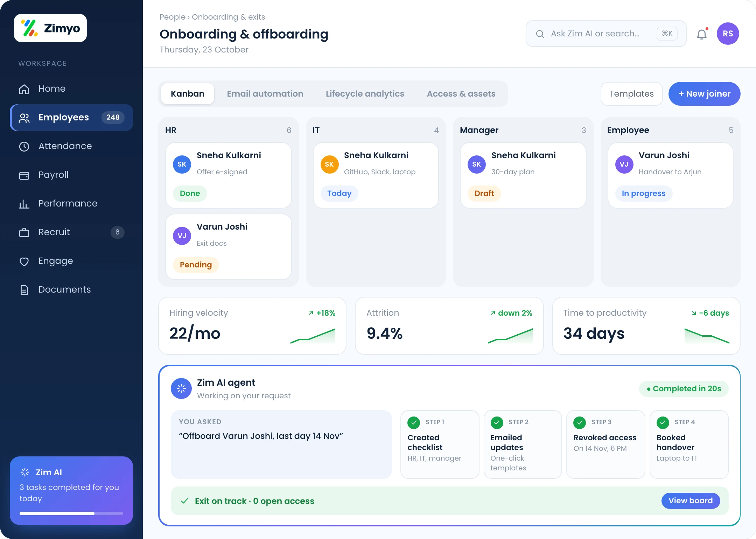
Task: Click the Zimyo logo
Action: point(50,28)
